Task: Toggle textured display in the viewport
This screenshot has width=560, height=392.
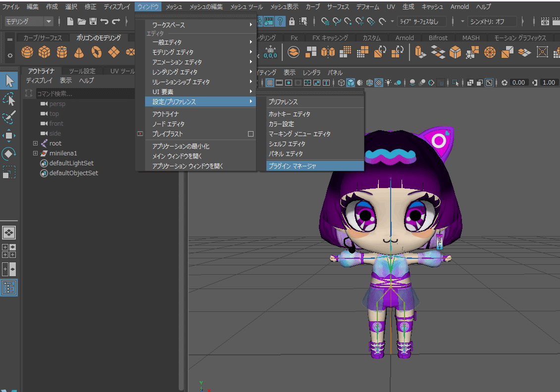Action: click(379, 83)
